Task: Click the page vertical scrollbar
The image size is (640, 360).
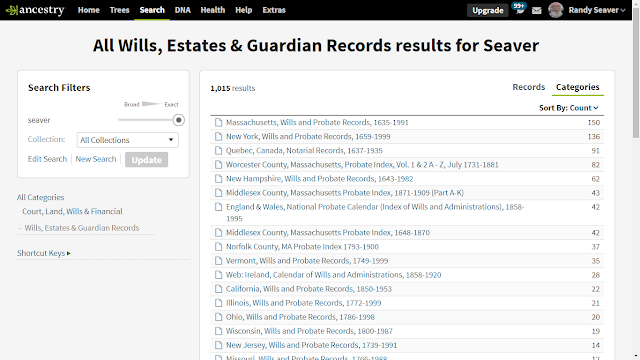Action: [636, 73]
